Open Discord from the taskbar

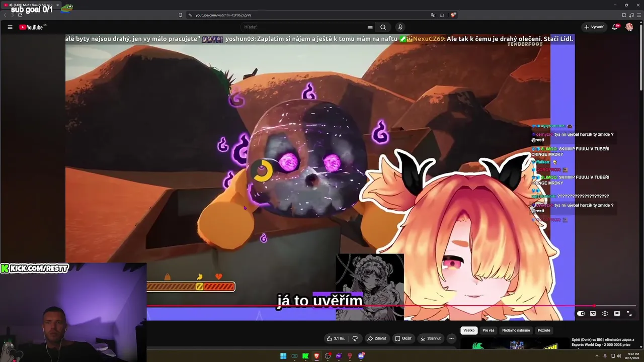[361, 356]
